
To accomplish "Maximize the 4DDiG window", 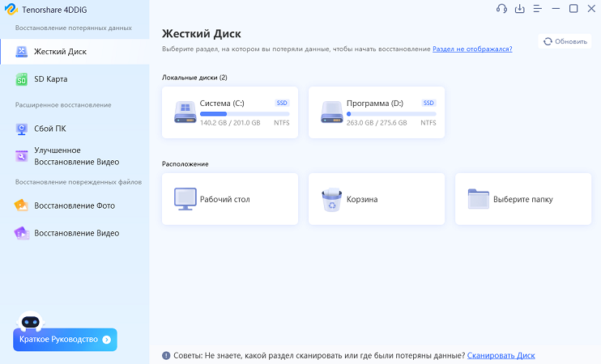I will pyautogui.click(x=573, y=8).
